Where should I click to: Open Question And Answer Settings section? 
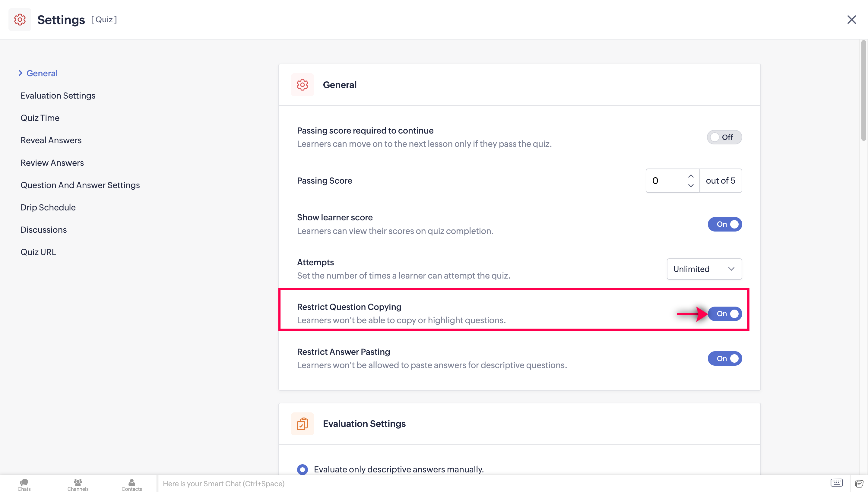click(80, 185)
